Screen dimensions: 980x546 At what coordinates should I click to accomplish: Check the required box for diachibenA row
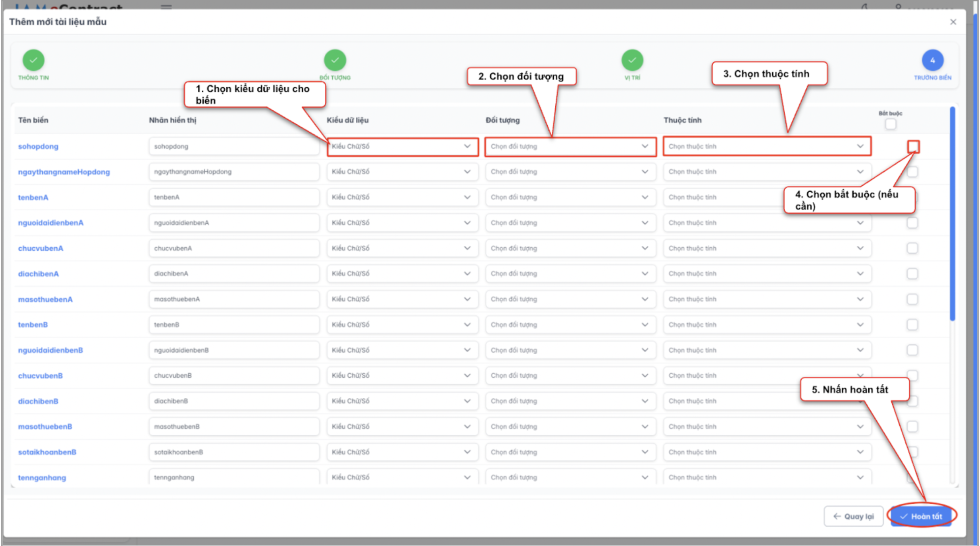click(x=912, y=273)
